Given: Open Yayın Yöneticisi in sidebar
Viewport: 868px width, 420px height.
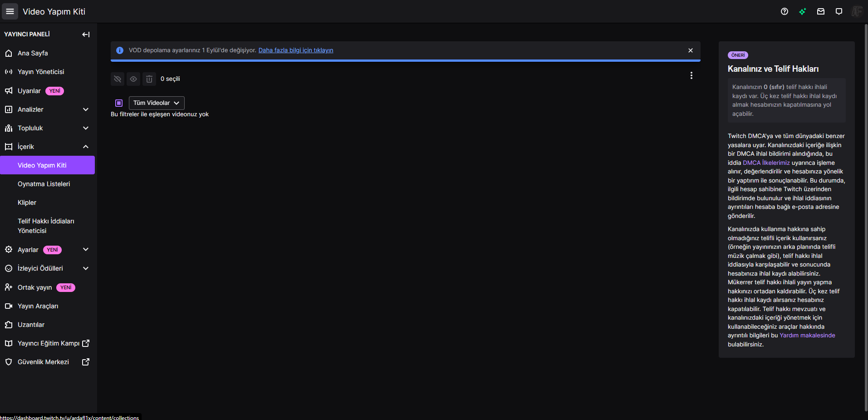Looking at the screenshot, I should pyautogui.click(x=48, y=72).
